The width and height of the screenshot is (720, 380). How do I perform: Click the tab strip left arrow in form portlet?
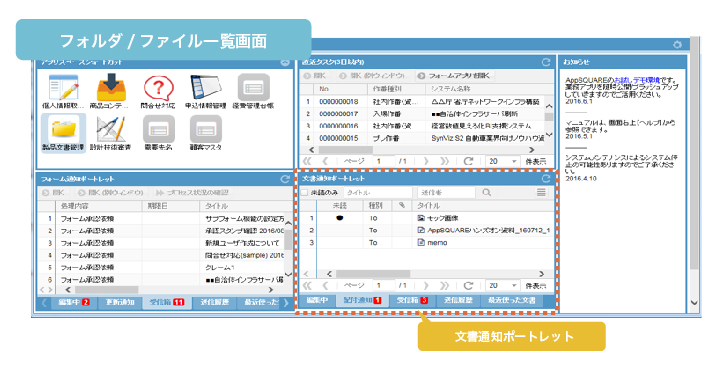click(x=45, y=302)
